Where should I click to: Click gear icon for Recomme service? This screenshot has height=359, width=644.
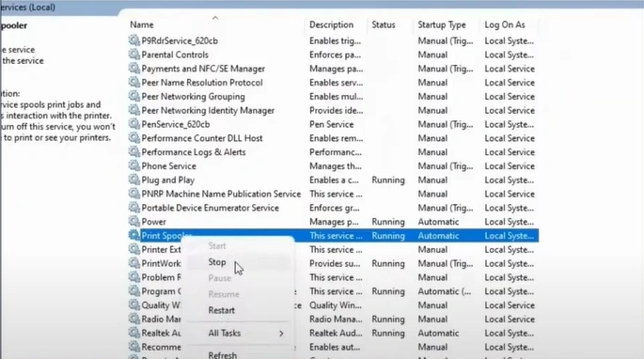tap(134, 347)
